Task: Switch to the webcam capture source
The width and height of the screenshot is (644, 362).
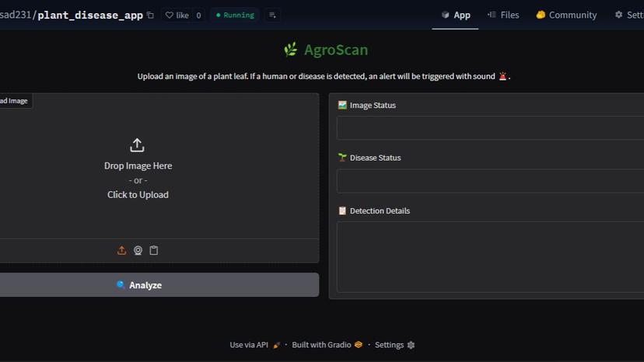Action: 138,250
